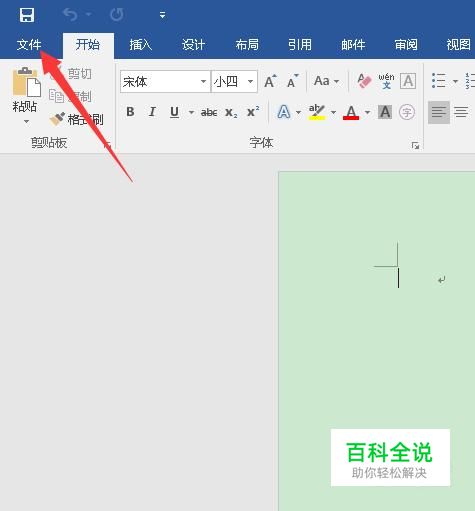This screenshot has height=511, width=475.
Task: Click the Save icon in quick access toolbar
Action: (x=27, y=15)
